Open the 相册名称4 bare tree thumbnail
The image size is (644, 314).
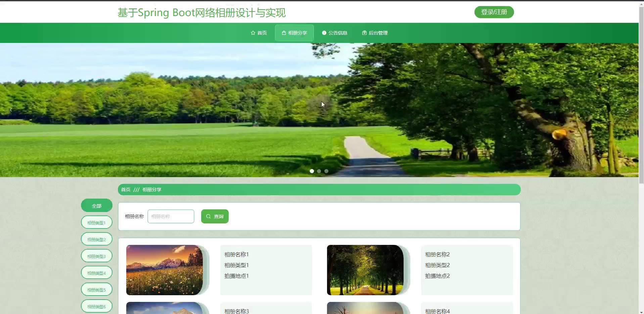point(365,308)
